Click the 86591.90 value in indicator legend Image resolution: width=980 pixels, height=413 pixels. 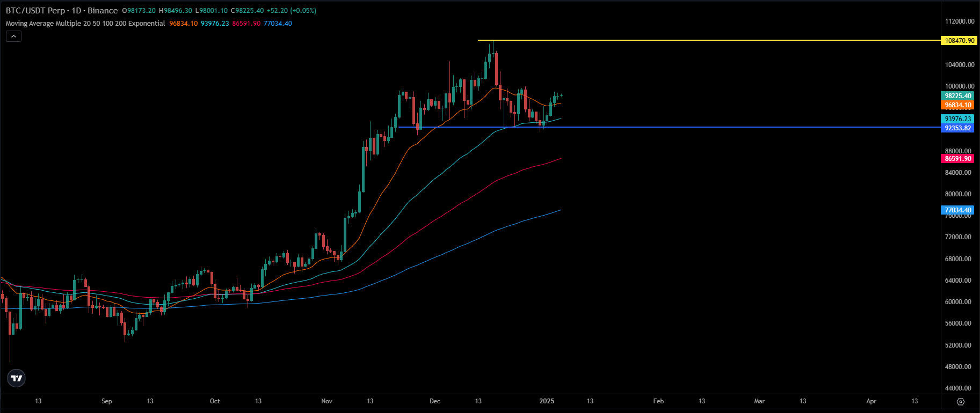[x=246, y=24]
